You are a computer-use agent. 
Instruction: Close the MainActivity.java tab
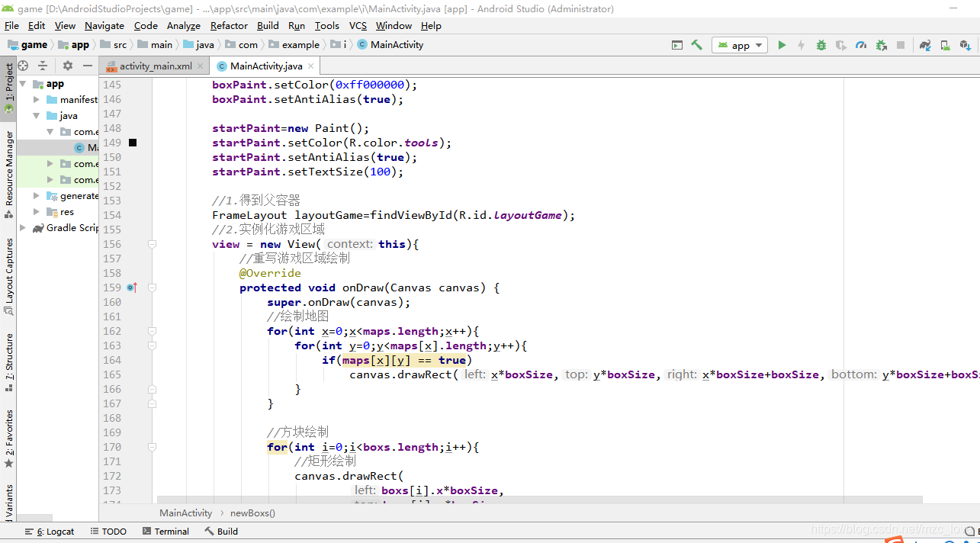coord(311,66)
